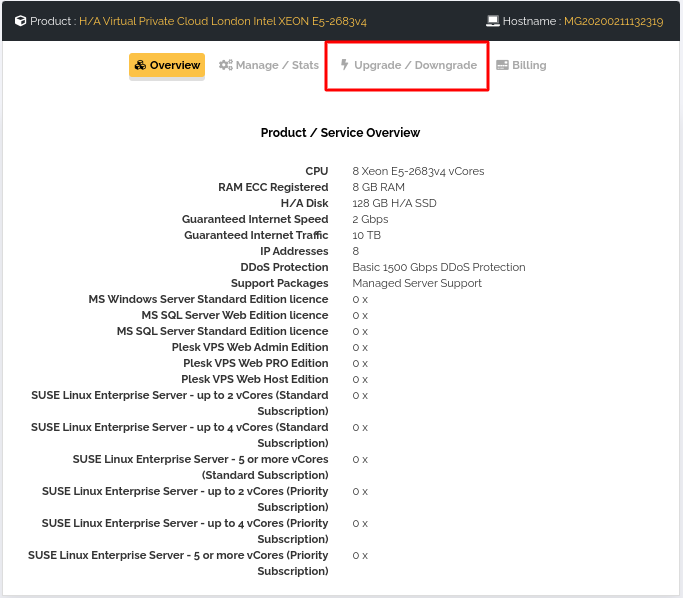The image size is (683, 598).
Task: Click 0 x value for Plesk Web Admin Edition
Action: pyautogui.click(x=360, y=348)
